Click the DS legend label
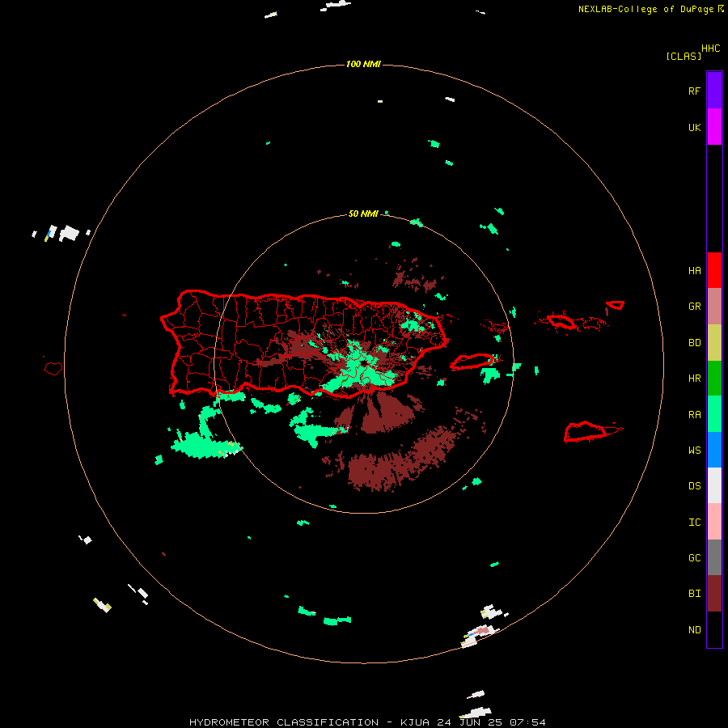Viewport: 728px width, 728px height. coord(694,486)
